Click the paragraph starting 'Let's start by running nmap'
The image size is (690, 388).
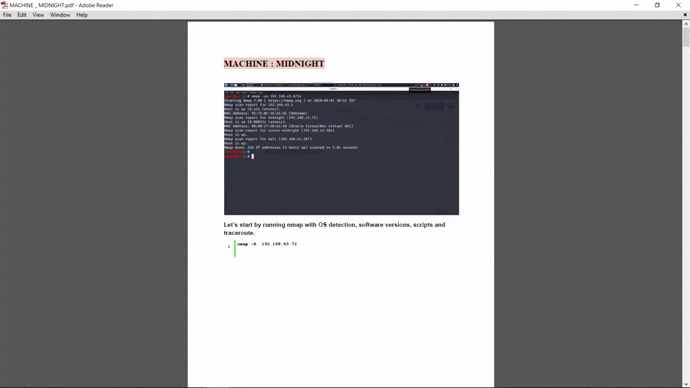coord(334,229)
